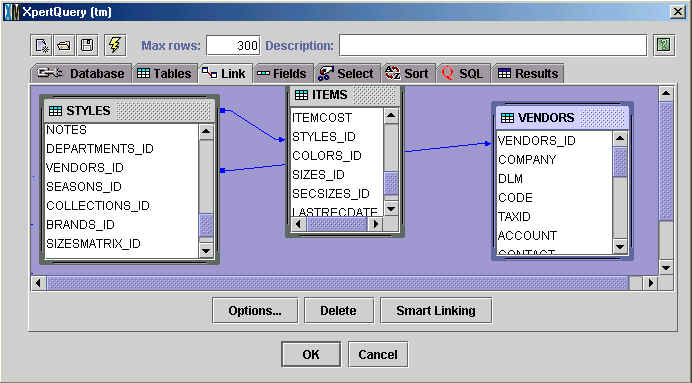This screenshot has height=383, width=692.
Task: Click link canvas scroll down arrow
Action: pos(666,267)
